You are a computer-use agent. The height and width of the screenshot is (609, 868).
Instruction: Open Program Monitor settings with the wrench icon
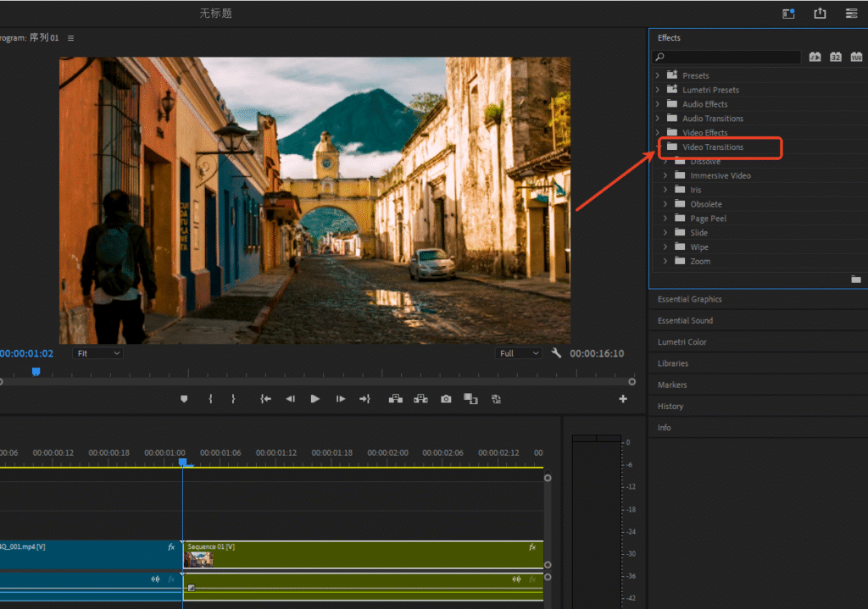557,353
